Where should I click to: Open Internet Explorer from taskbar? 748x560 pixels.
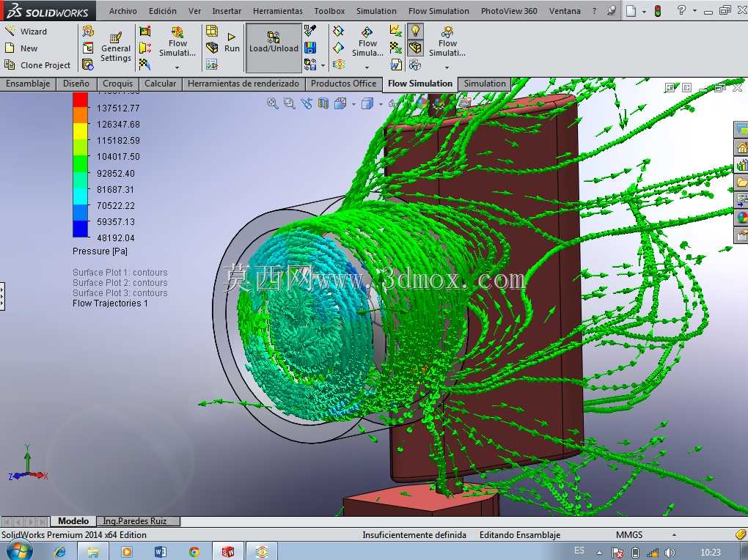point(60,552)
